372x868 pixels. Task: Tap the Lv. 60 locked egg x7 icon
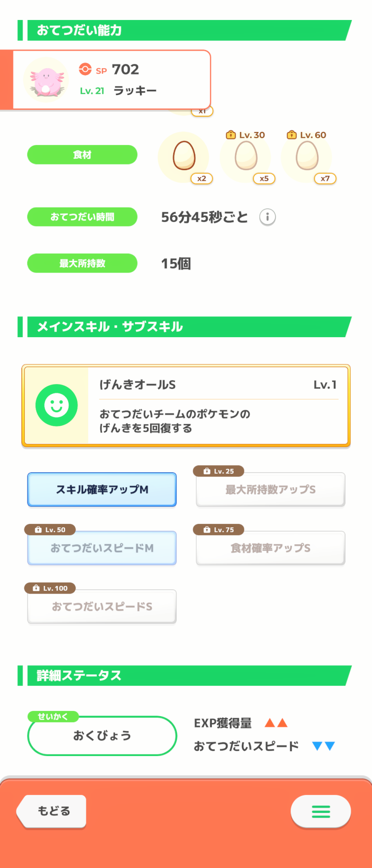[307, 156]
